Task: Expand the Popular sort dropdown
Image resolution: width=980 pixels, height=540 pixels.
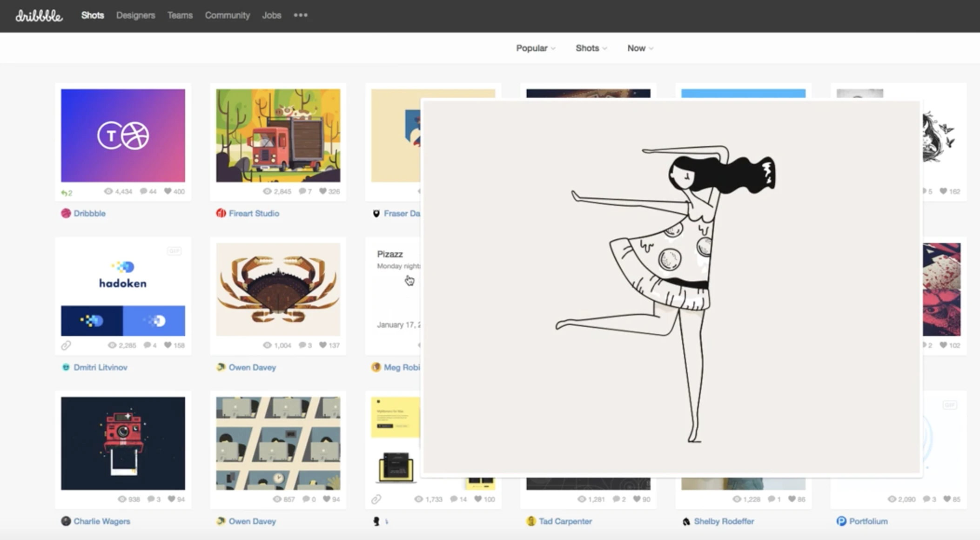Action: 536,48
